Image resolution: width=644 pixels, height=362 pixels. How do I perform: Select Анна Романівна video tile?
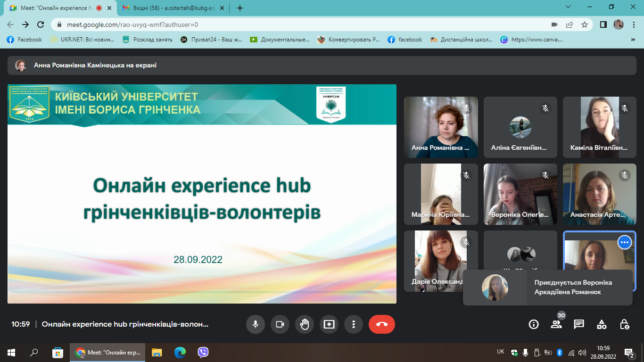[x=441, y=127]
